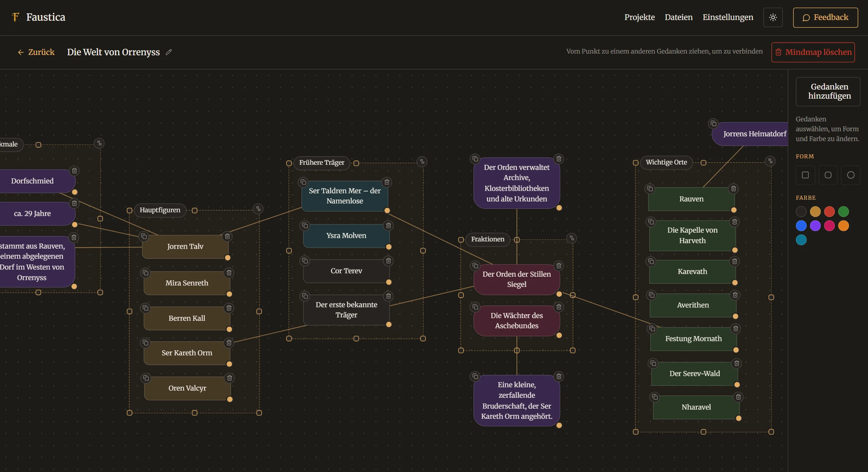The height and width of the screenshot is (472, 868).
Task: Click trash icon on Die Wächter des Aschebundes
Action: point(559,307)
